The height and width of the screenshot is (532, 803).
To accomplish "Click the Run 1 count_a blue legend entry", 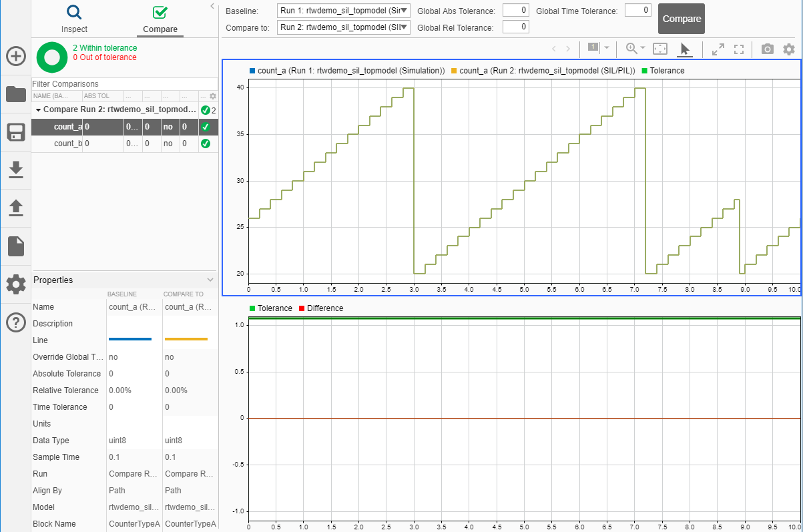I will (x=347, y=70).
